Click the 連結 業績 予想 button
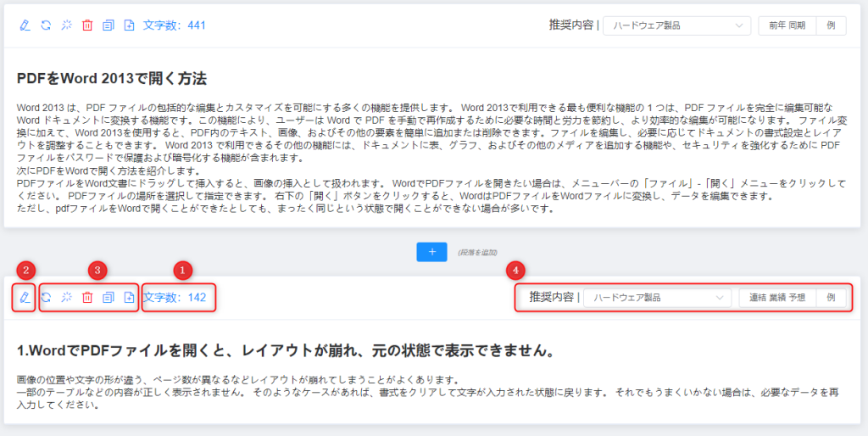868x436 pixels. (777, 298)
